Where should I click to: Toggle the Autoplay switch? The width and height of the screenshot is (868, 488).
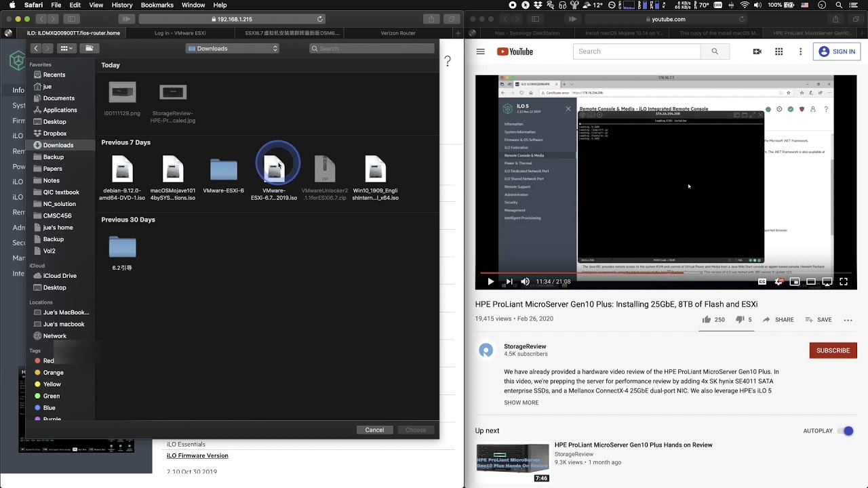(845, 431)
